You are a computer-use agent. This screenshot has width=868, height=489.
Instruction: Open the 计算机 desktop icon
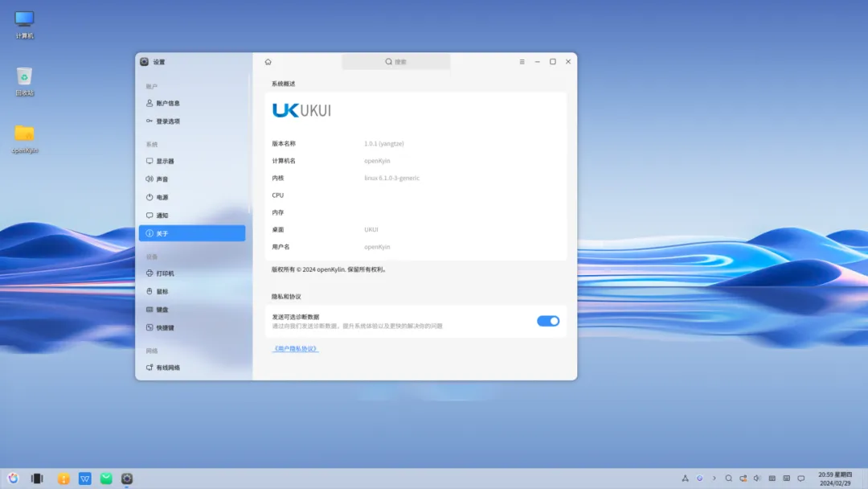[24, 25]
